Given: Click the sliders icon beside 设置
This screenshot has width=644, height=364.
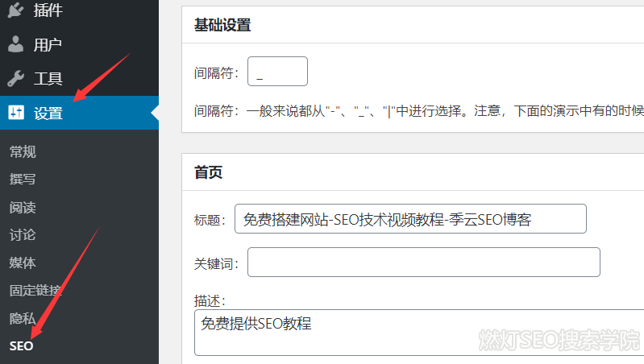Looking at the screenshot, I should click(15, 113).
